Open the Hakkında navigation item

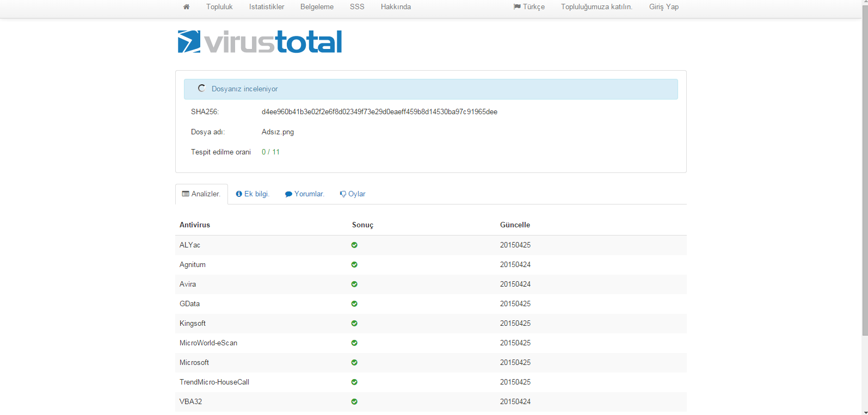396,7
